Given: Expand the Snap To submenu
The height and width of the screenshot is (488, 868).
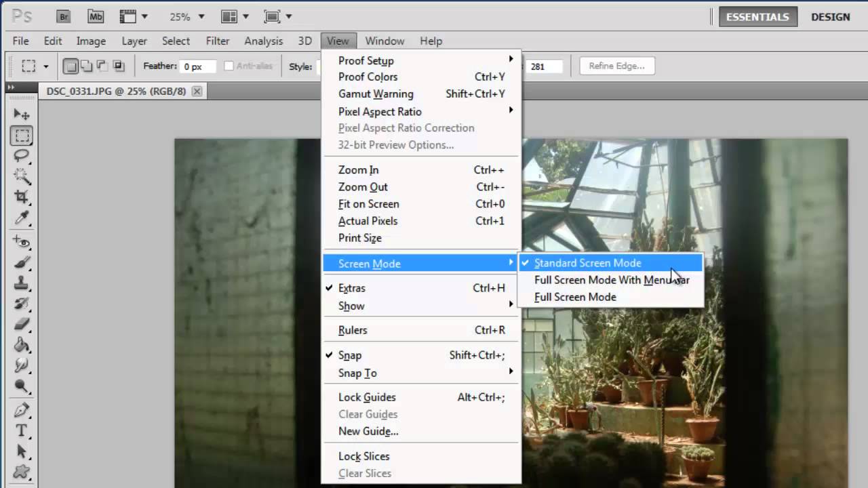Looking at the screenshot, I should tap(357, 373).
